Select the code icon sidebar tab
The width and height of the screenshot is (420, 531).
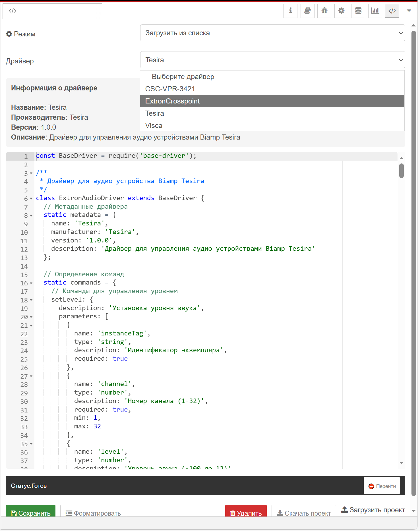coord(392,11)
